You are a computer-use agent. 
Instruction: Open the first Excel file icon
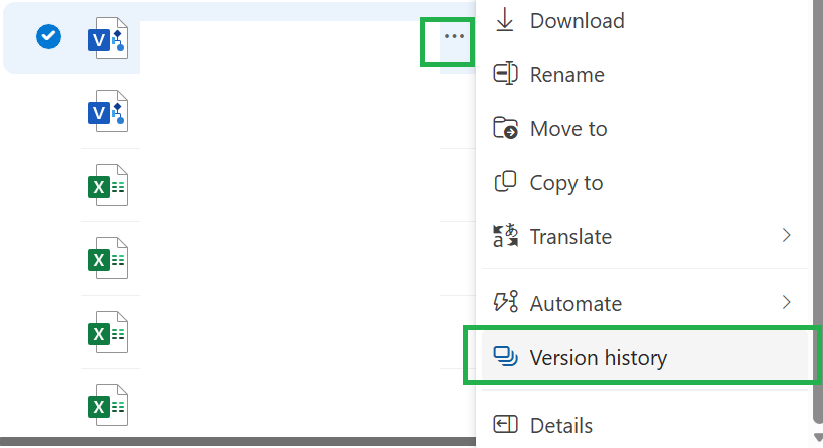tap(108, 185)
